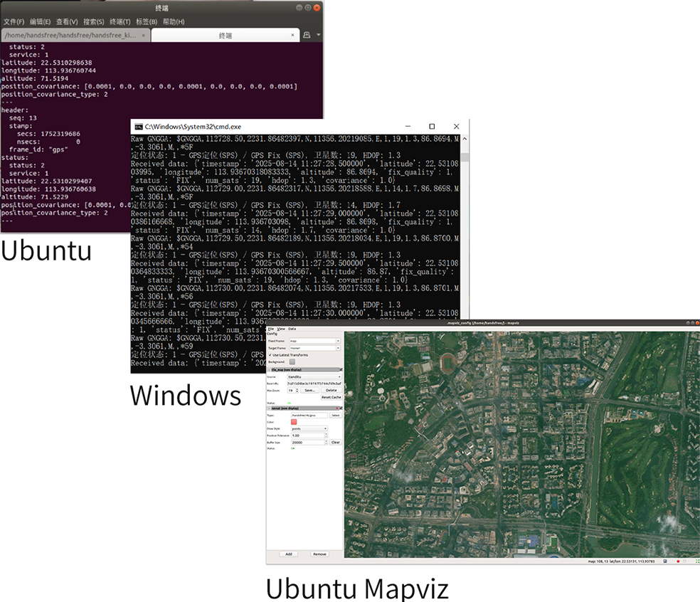700x602 pixels.
Task: Click the new terminal tab icon
Action: point(307,35)
